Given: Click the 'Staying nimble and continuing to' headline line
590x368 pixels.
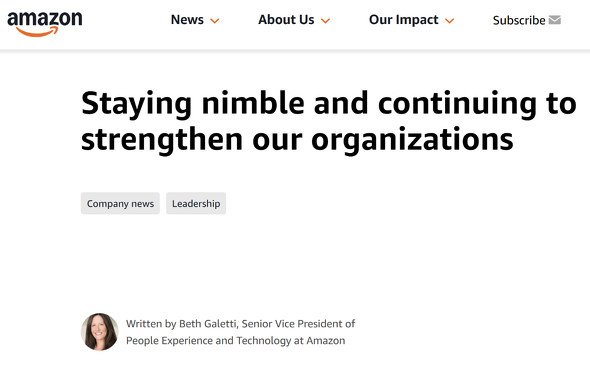Looking at the screenshot, I should 329,104.
